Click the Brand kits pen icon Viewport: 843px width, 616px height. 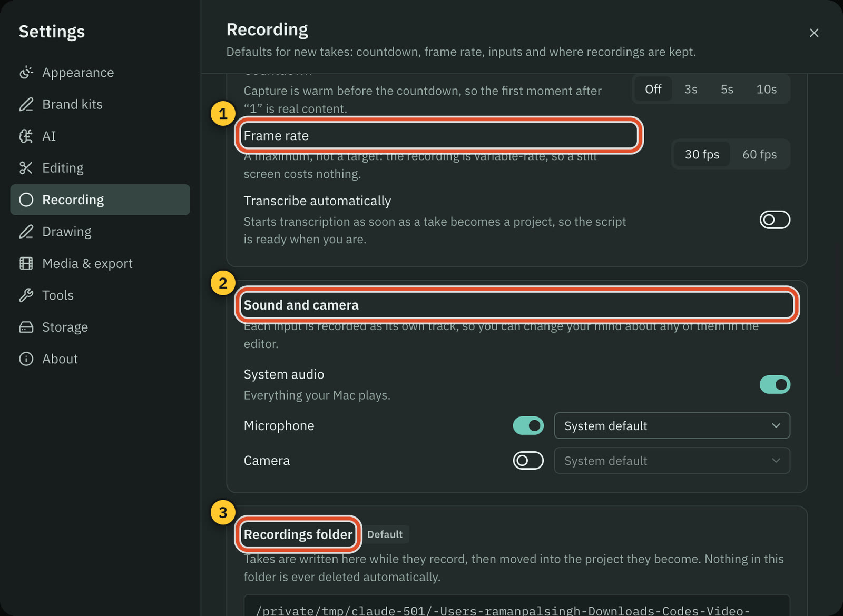26,104
